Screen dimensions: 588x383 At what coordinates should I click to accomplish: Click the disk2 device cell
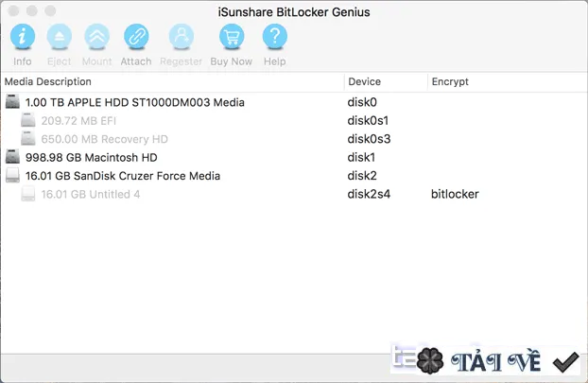click(362, 176)
